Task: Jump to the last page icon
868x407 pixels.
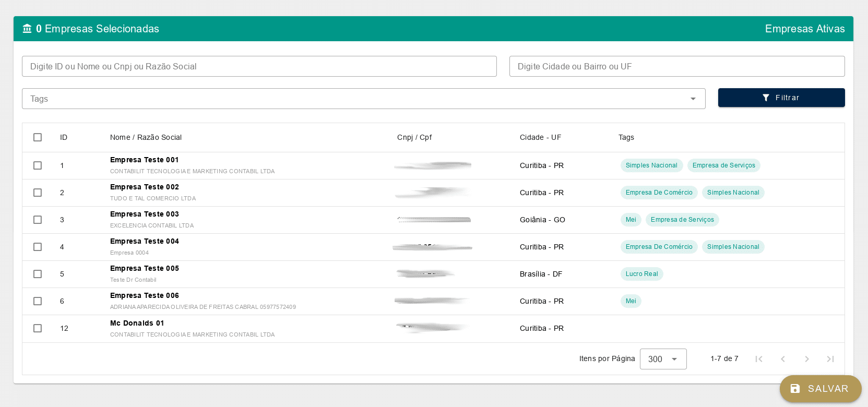Action: (830, 359)
